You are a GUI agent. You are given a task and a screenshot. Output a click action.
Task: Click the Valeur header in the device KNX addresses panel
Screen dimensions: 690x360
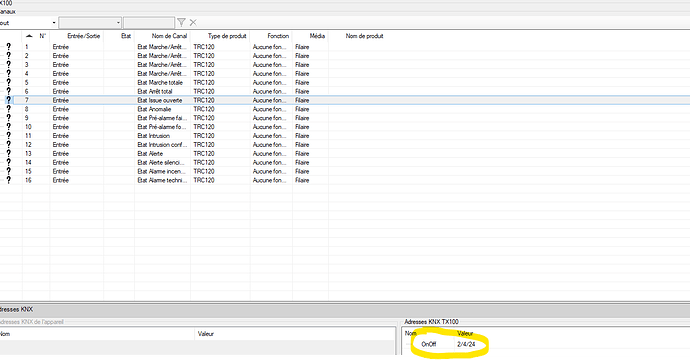pyautogui.click(x=206, y=334)
